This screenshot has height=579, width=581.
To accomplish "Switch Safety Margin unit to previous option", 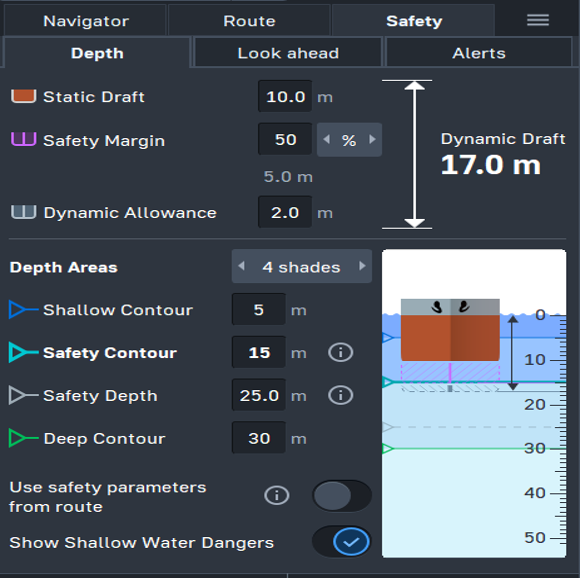I will coord(326,139).
